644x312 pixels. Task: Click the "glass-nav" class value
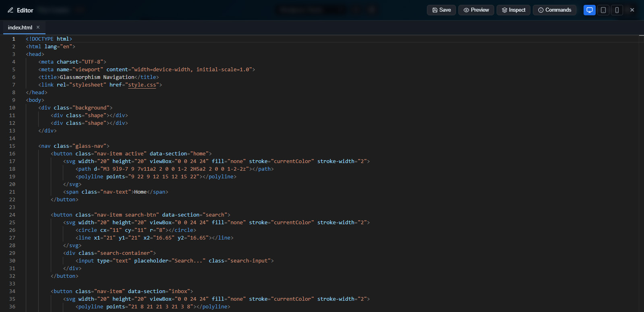pyautogui.click(x=89, y=146)
